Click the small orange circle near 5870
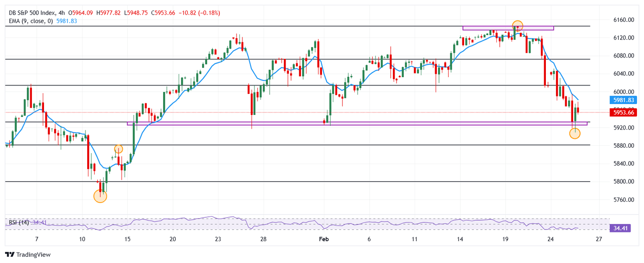 pyautogui.click(x=118, y=149)
